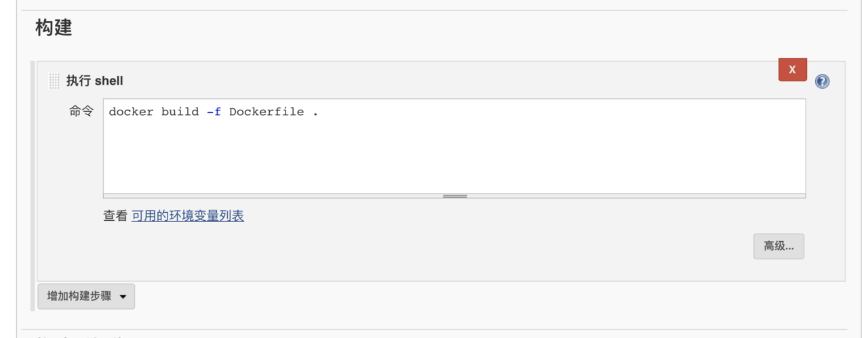Place cursor after the trailing dot in command

[319, 112]
